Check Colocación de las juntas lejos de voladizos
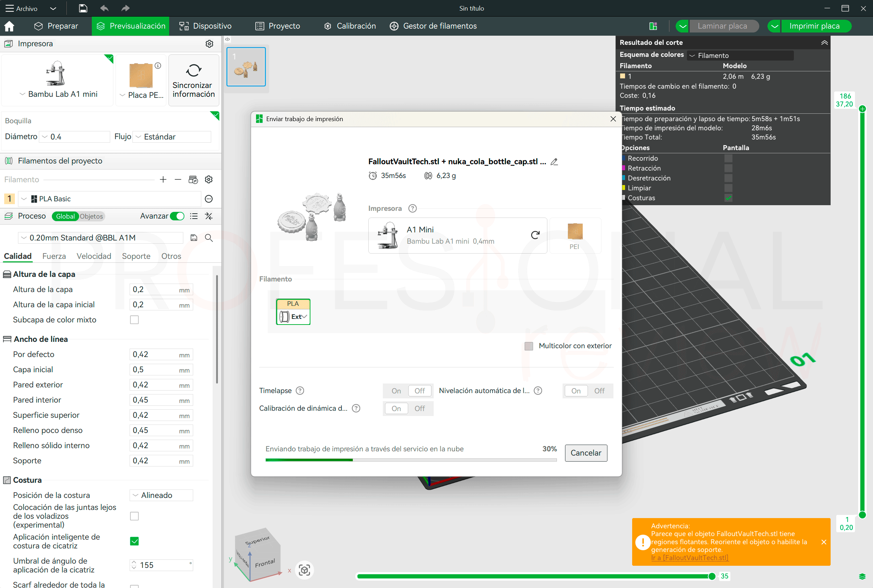 (134, 516)
